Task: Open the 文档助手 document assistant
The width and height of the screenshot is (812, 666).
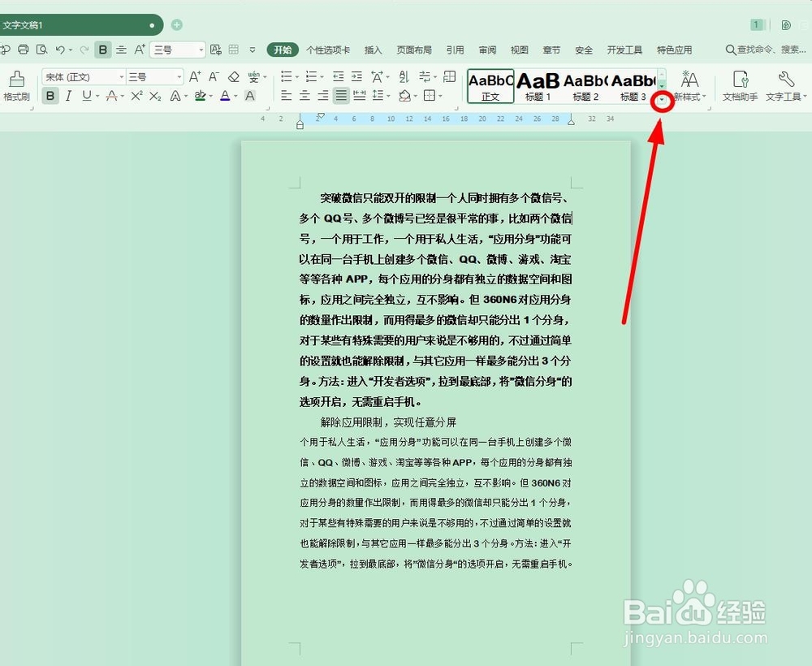Action: 740,85
